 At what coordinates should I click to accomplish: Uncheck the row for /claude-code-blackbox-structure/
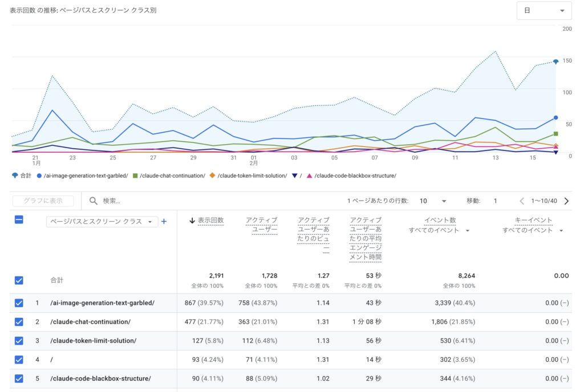tap(18, 378)
